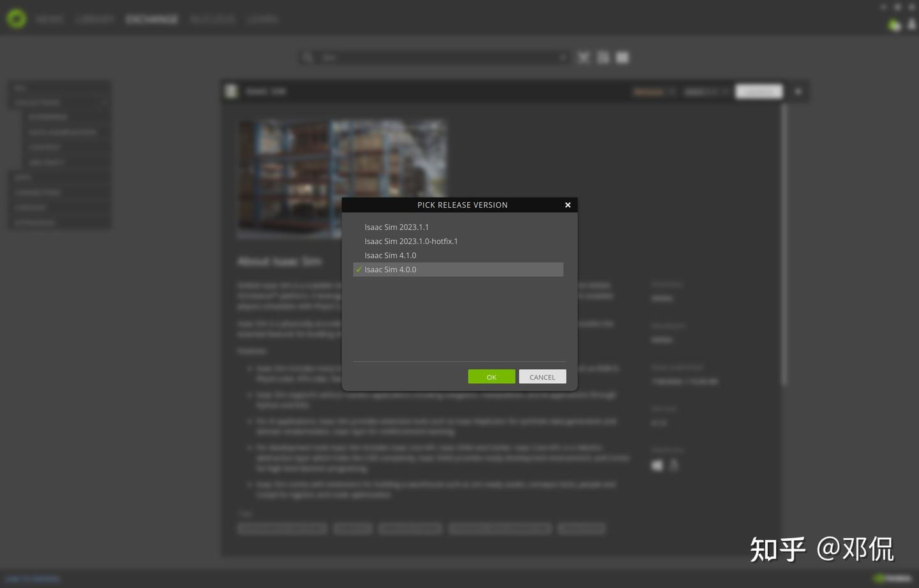This screenshot has width=919, height=588.
Task: Click the details panel vertical scrollbar
Action: point(784,246)
